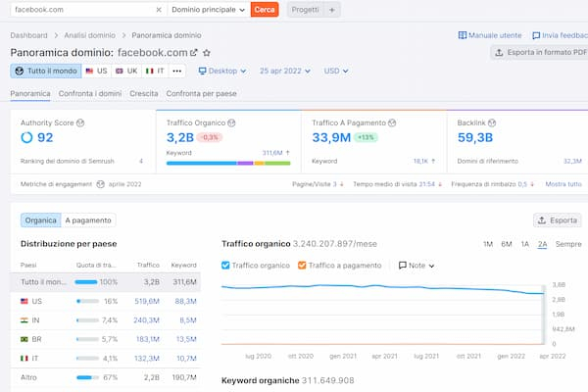The height and width of the screenshot is (392, 588).
Task: Open more regions ellipsis menu
Action: click(x=177, y=71)
